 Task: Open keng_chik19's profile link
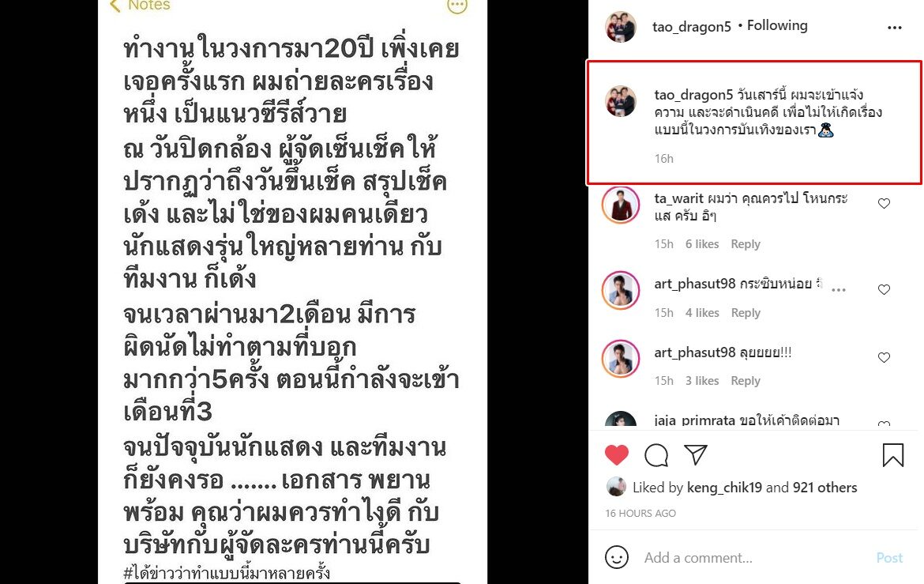click(724, 488)
